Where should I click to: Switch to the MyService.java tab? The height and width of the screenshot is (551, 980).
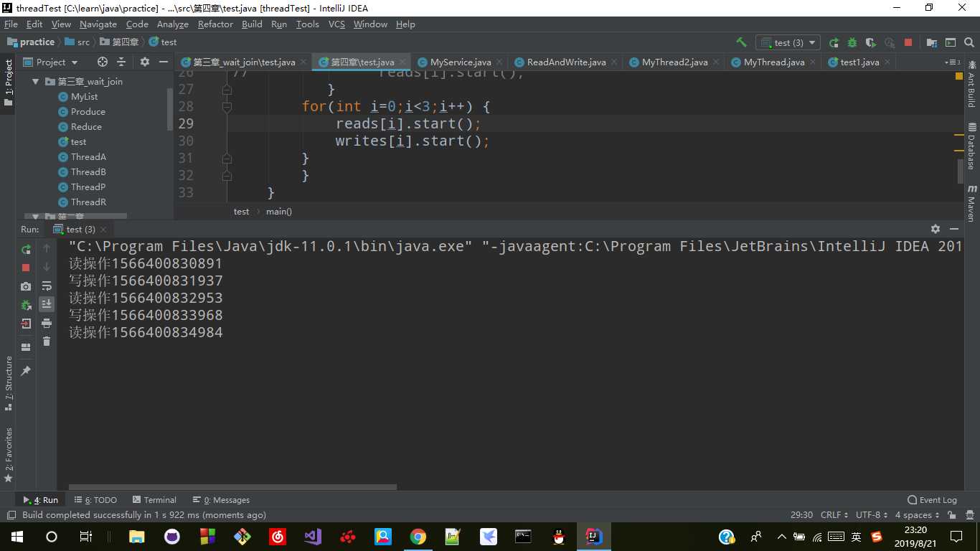(x=460, y=62)
